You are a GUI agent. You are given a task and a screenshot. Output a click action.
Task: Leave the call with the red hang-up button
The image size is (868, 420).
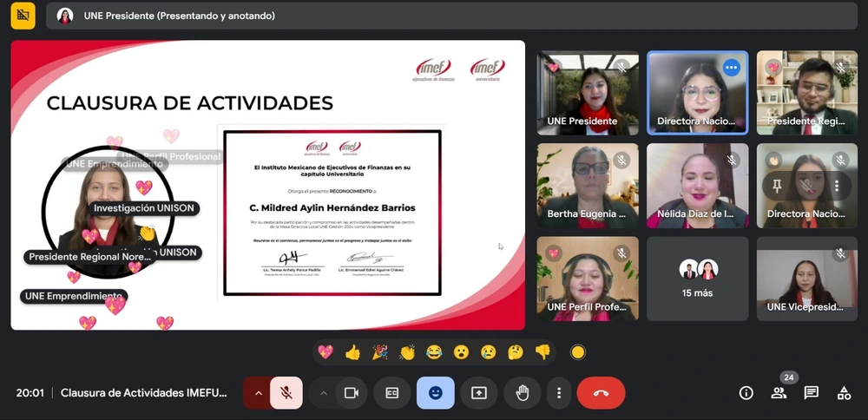point(601,393)
